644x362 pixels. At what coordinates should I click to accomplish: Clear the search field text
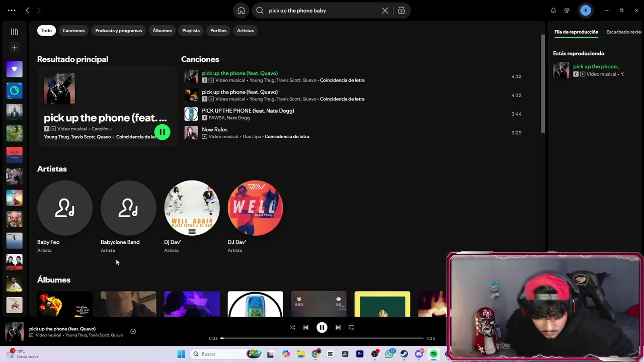pos(385,11)
